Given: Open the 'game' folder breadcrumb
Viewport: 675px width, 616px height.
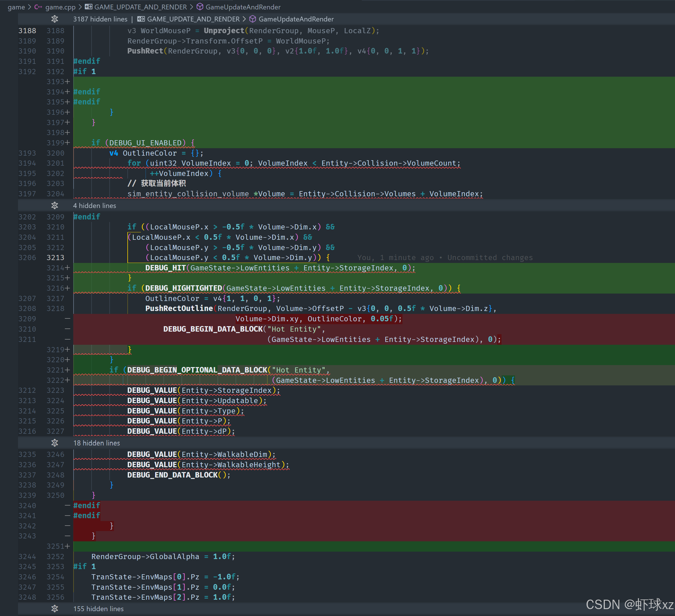Looking at the screenshot, I should click(x=16, y=7).
